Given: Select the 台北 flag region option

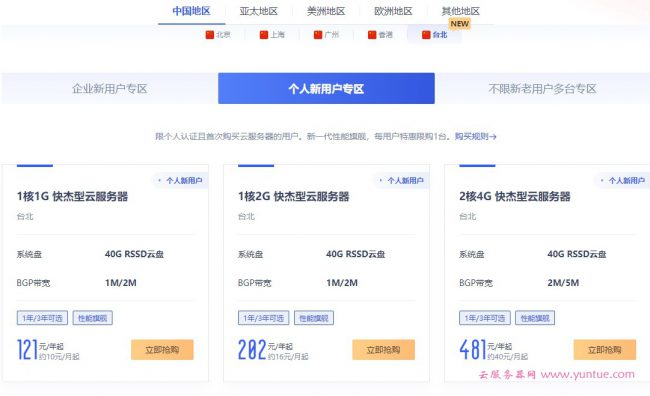Looking at the screenshot, I should click(434, 35).
